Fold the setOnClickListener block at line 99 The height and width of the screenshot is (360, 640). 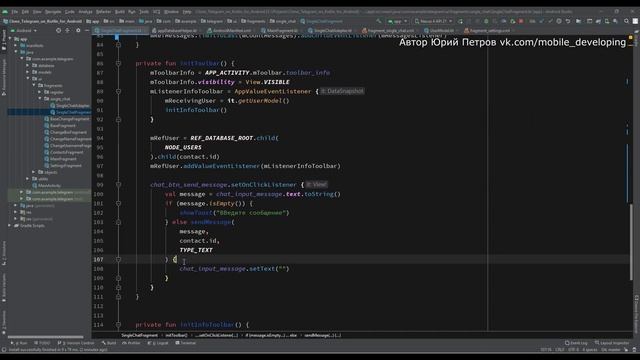click(118, 184)
